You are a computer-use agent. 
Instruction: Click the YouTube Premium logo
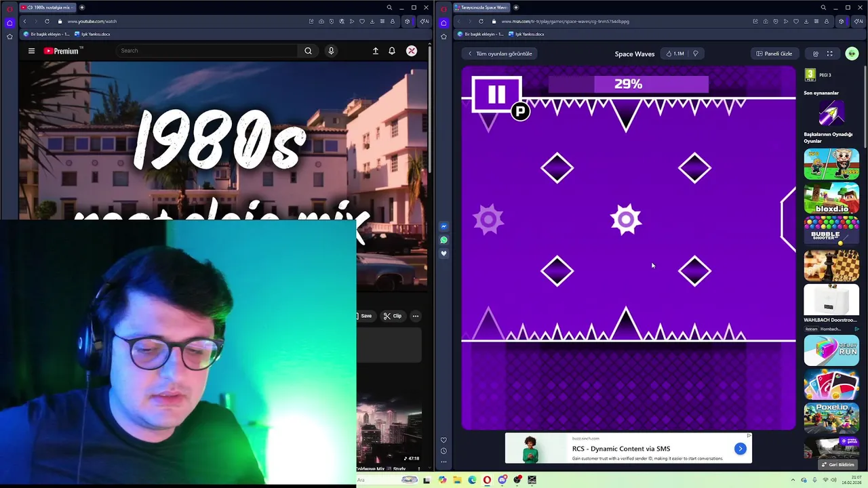click(x=62, y=51)
